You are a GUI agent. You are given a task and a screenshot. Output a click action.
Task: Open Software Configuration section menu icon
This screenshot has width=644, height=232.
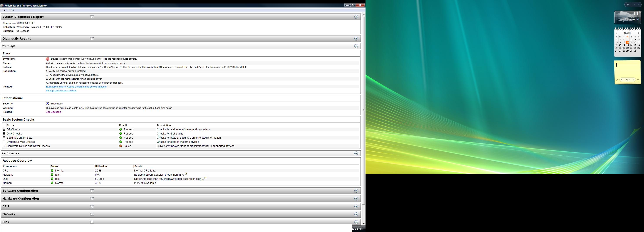pyautogui.click(x=92, y=191)
